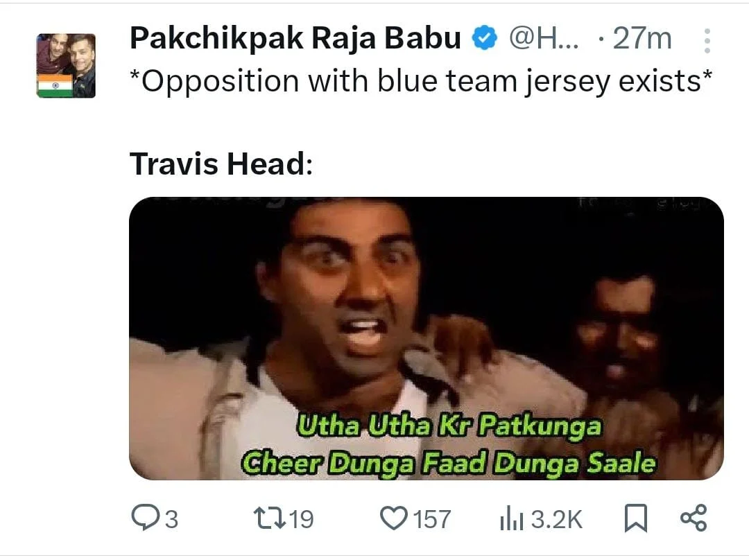This screenshot has height=560, width=749.
Task: Tap the share icon
Action: tap(693, 518)
